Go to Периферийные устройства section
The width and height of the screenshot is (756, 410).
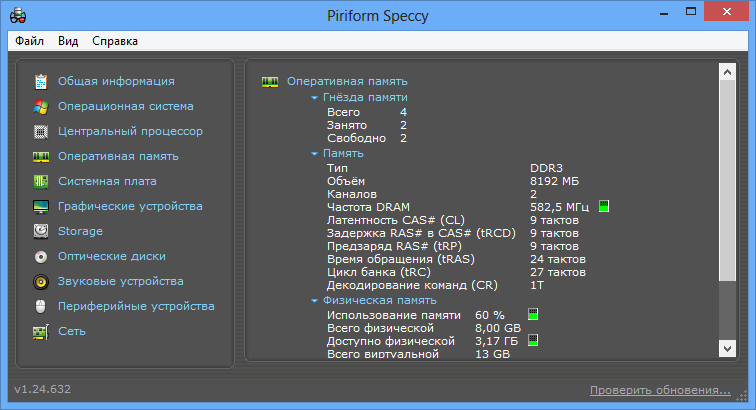136,307
